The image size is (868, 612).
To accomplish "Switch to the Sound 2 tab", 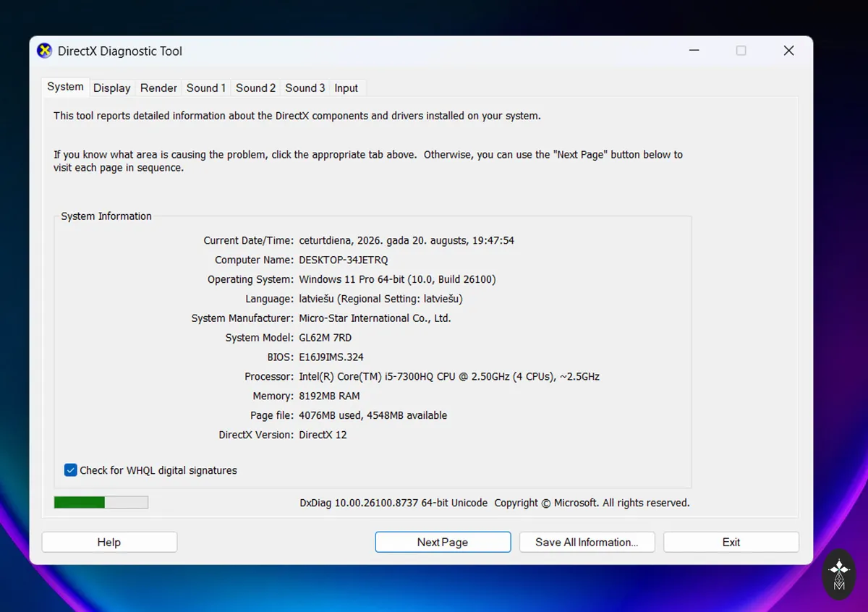I will (255, 88).
